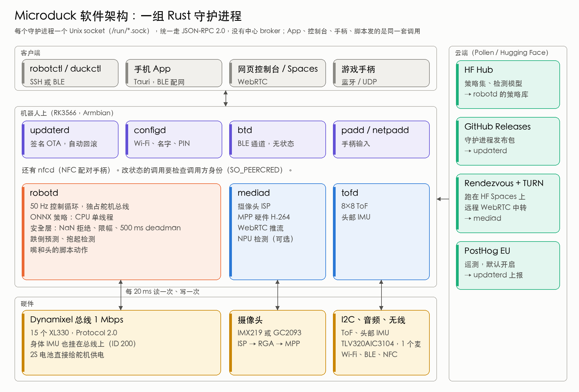The height and width of the screenshot is (392, 579).
Task: Click the Dynamixel 总线 1 Mbps hardware box
Action: [x=121, y=343]
